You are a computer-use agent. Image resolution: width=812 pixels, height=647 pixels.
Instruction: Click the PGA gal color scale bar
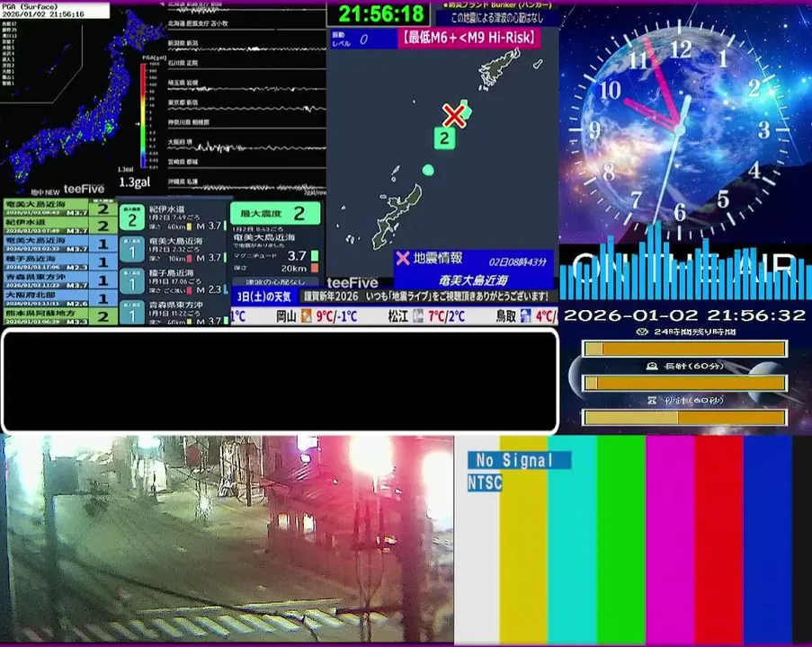(143, 115)
